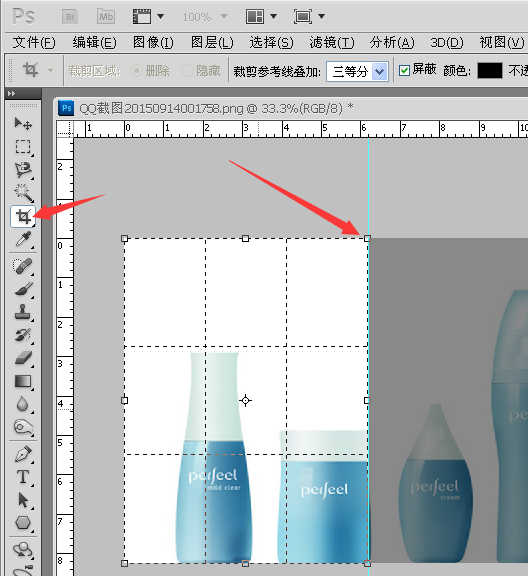Open the shield color black swatch

pyautogui.click(x=490, y=71)
